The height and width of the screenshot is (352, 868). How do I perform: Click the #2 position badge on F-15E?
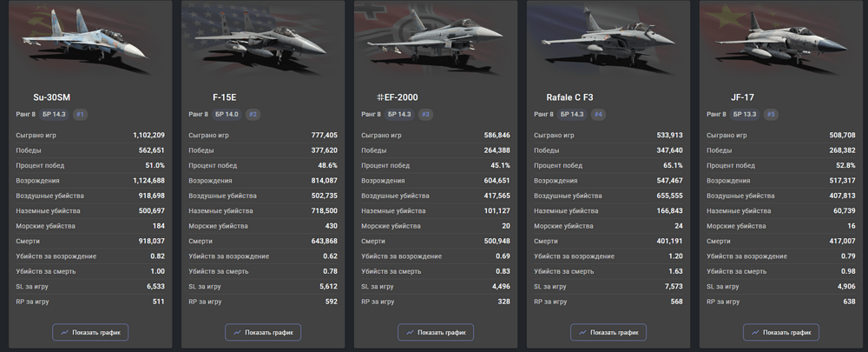click(253, 114)
